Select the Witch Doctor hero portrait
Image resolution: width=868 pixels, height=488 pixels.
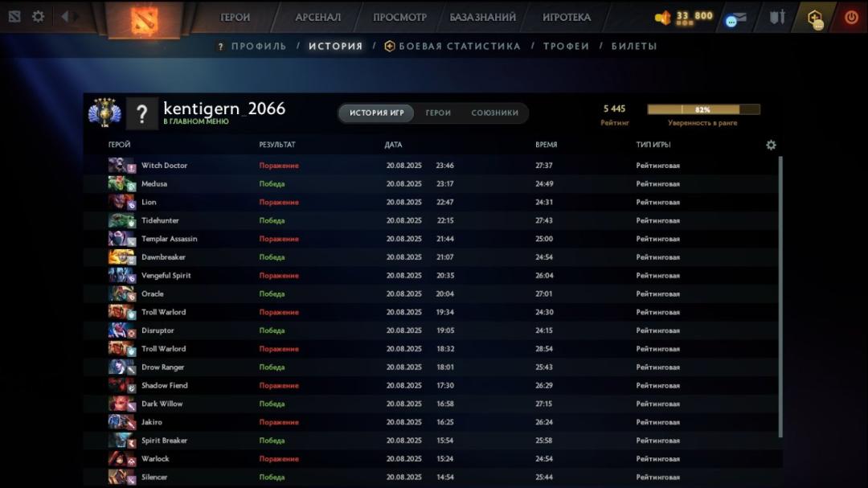tap(122, 165)
